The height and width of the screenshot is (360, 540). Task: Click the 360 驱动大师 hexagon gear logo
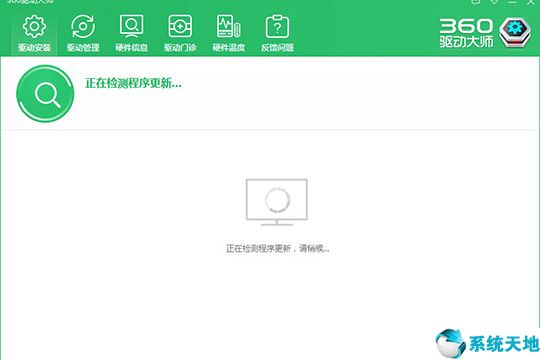pos(515,33)
